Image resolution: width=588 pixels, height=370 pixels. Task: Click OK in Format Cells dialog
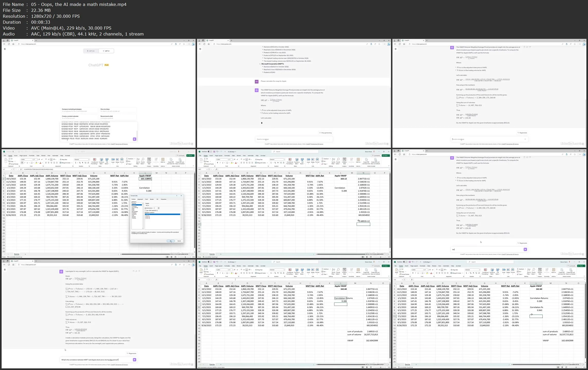171,241
